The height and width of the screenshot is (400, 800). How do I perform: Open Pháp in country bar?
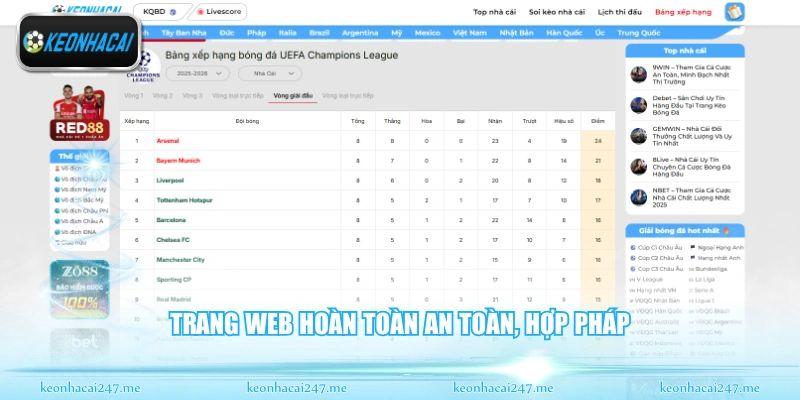pyautogui.click(x=257, y=33)
